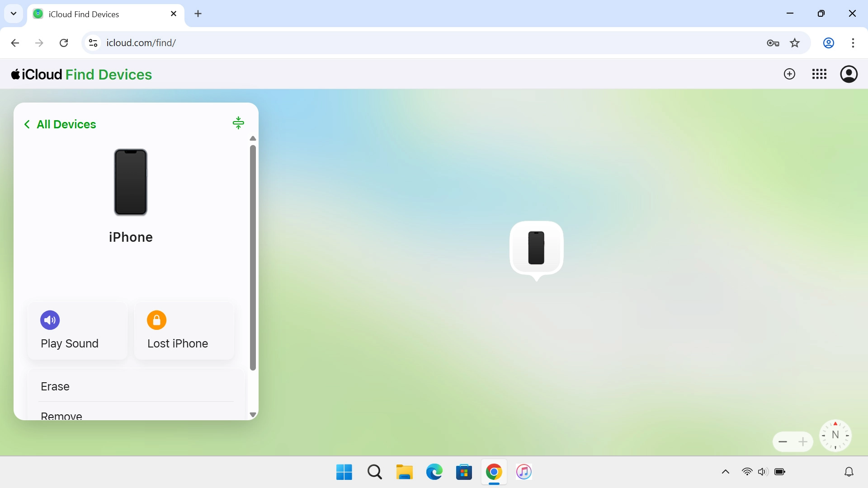Click the large iPhone image in the panel
868x488 pixels.
point(131,182)
